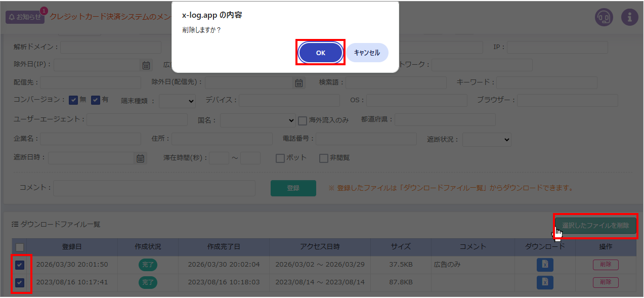Viewport: 644px width, 298px height.
Task: Click the green 登録 register button
Action: click(x=293, y=188)
